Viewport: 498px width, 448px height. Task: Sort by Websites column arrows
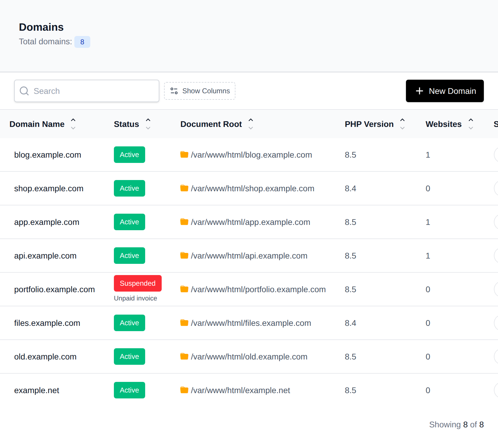(x=471, y=124)
